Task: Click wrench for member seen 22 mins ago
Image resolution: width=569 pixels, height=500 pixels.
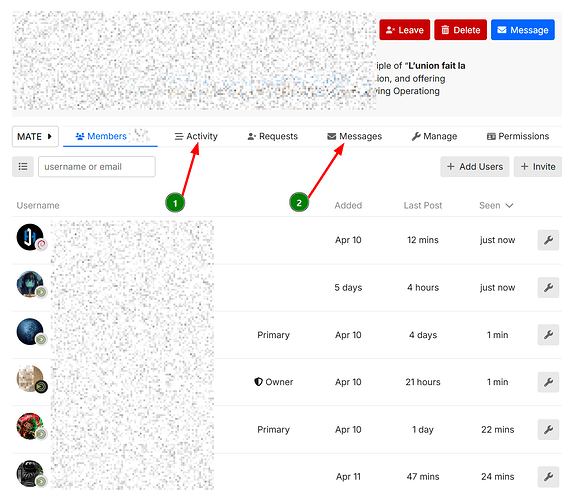Action: tap(548, 429)
